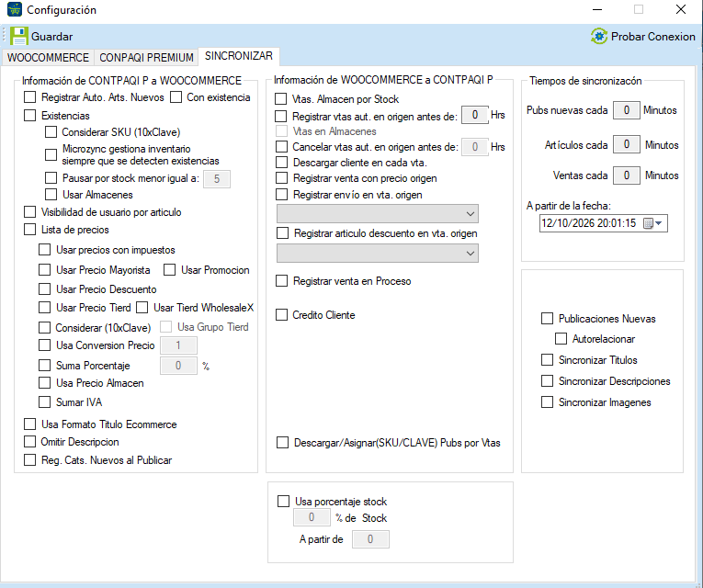703x588 pixels.
Task: Check the Con existencia box
Action: point(176,97)
